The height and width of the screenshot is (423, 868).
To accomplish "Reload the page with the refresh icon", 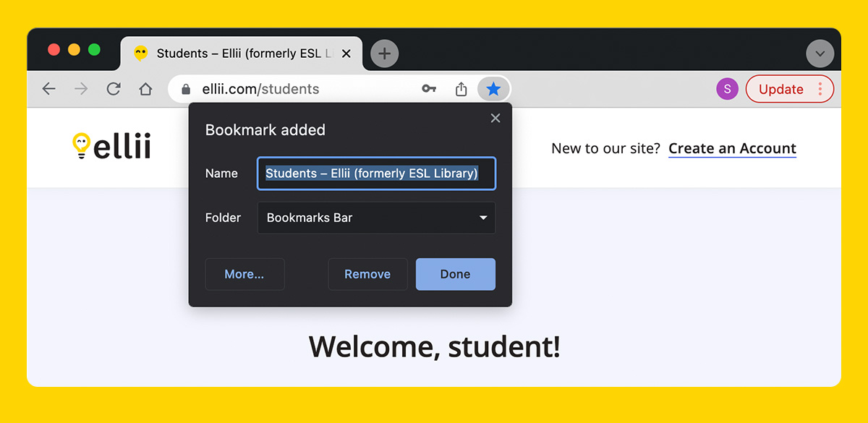I will click(114, 89).
